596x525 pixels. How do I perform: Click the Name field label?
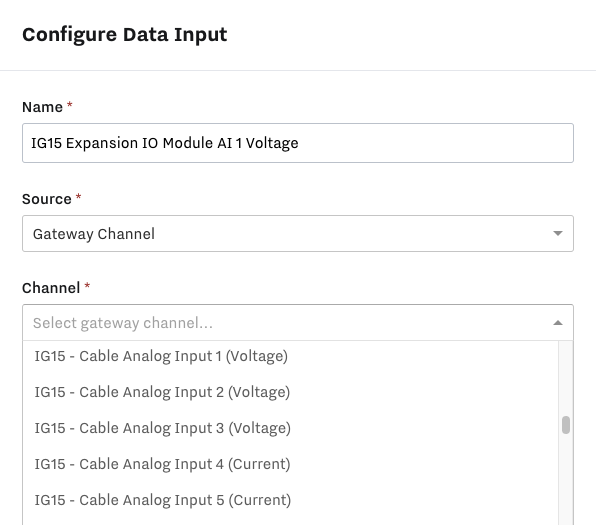[42, 107]
